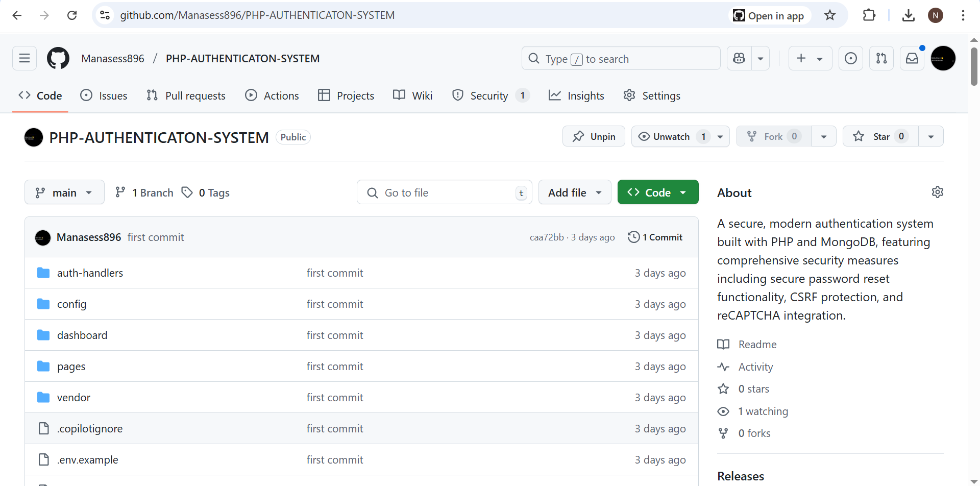Open the Readme link in About
Image resolution: width=980 pixels, height=486 pixels.
pos(757,345)
